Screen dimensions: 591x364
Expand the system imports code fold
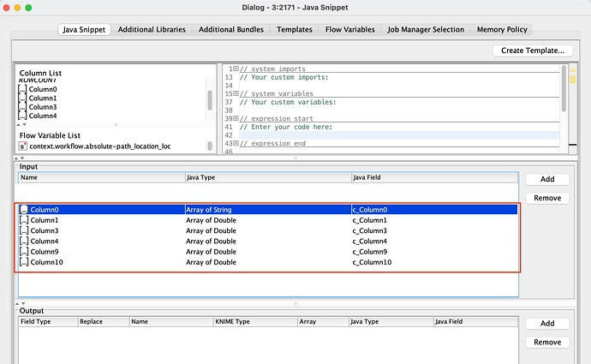pyautogui.click(x=236, y=69)
